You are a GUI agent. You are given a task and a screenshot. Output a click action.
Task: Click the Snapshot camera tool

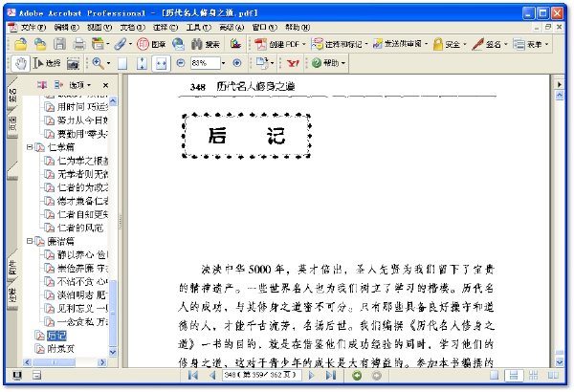(73, 64)
